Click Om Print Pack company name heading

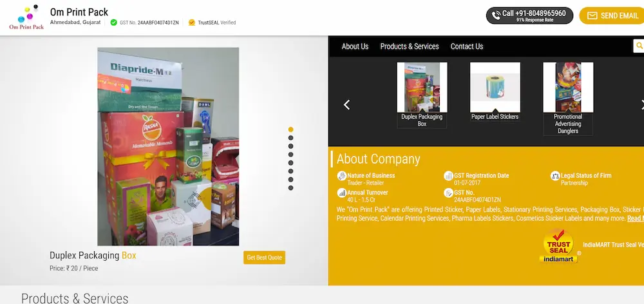pos(79,12)
